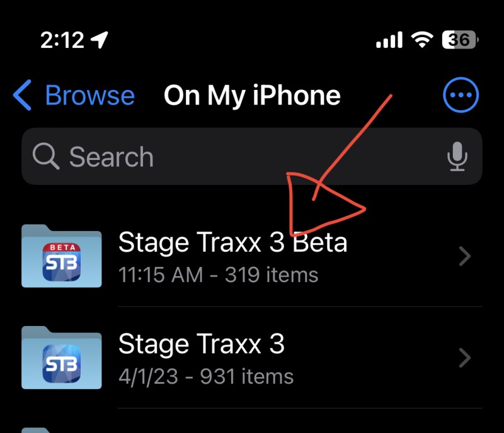The width and height of the screenshot is (504, 433).
Task: Tap the location arrow status icon
Action: pos(100,40)
